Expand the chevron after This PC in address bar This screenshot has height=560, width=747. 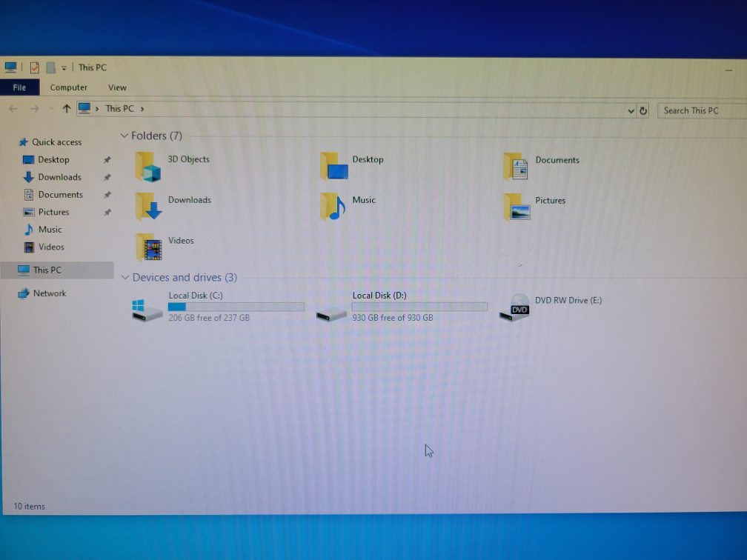[x=142, y=109]
